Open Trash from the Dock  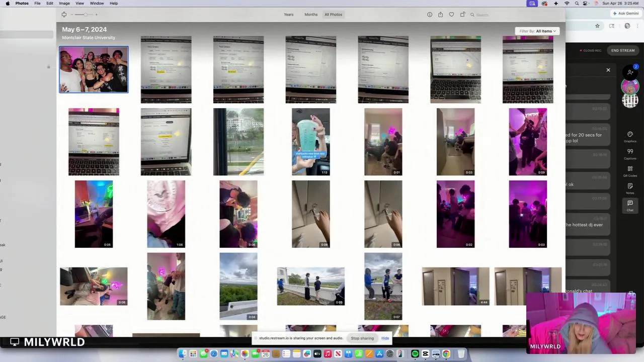(x=461, y=354)
